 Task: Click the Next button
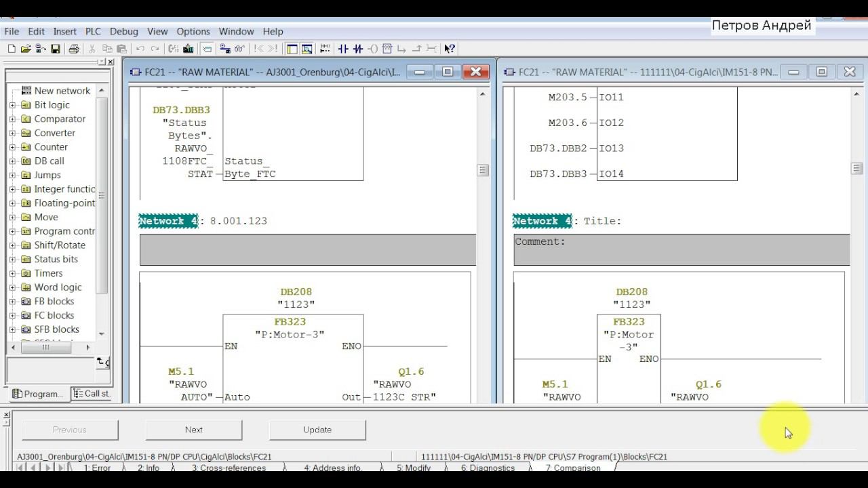[194, 430]
